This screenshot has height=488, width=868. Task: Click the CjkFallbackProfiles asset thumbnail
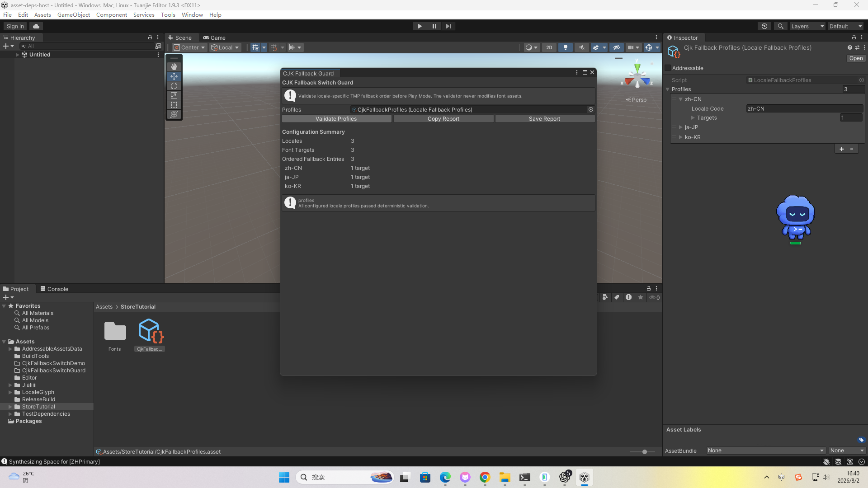150,331
